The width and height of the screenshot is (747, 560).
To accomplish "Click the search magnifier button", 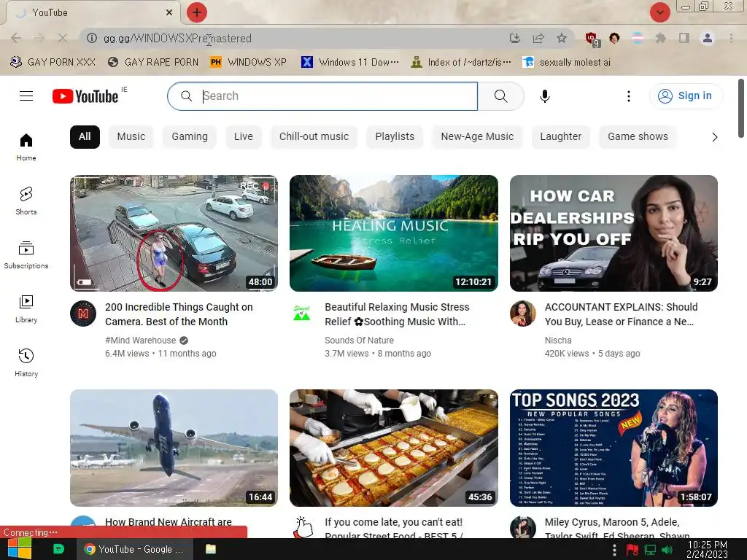I will 500,96.
